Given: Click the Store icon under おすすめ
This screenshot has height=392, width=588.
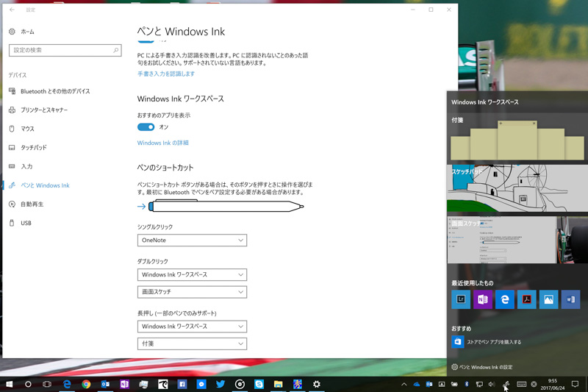Looking at the screenshot, I should (x=457, y=342).
